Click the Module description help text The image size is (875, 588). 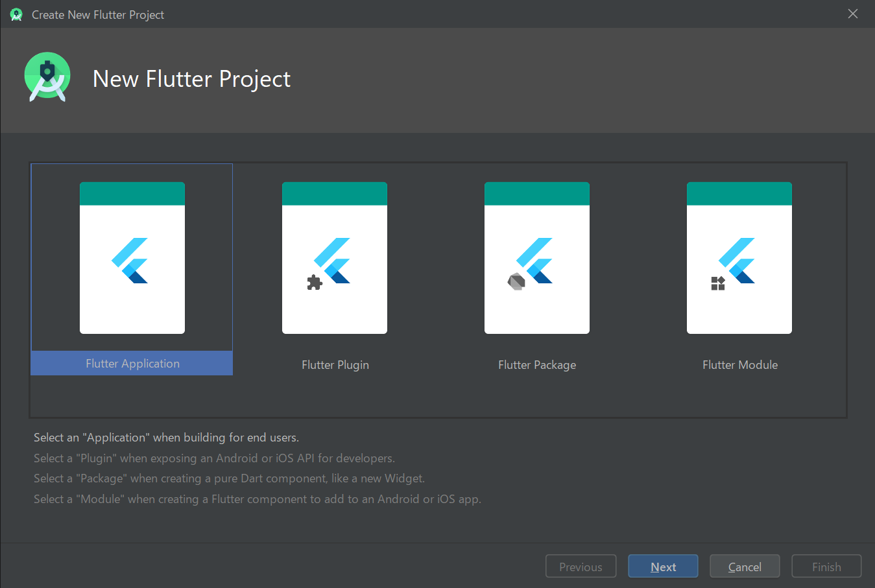(257, 499)
